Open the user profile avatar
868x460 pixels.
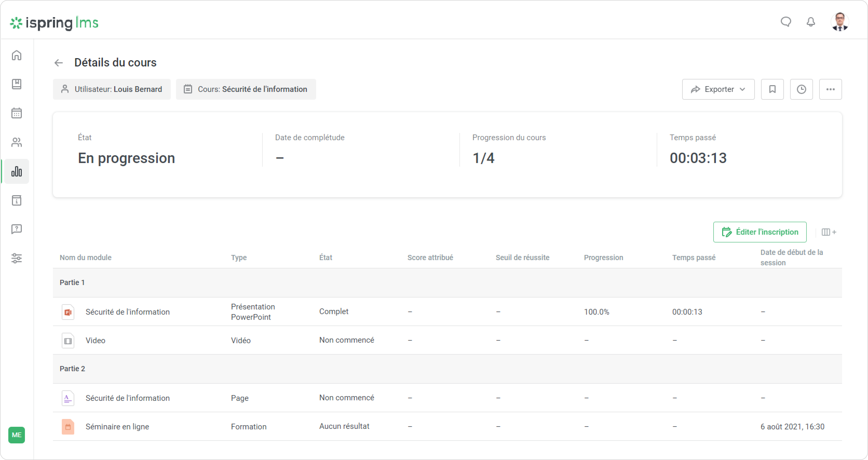(839, 22)
